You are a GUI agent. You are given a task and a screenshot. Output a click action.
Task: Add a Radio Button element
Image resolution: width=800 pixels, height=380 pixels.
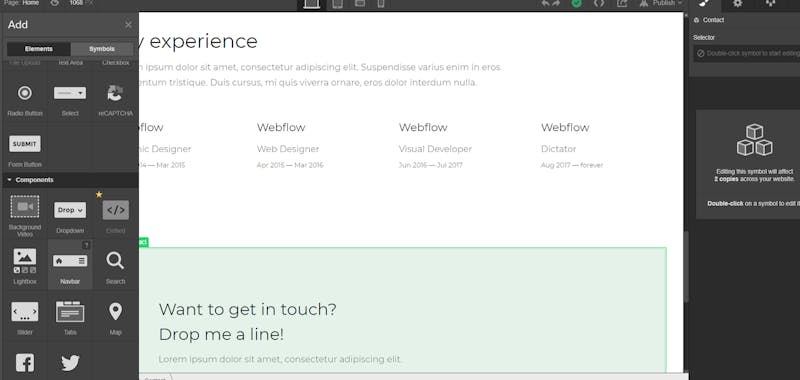click(24, 97)
